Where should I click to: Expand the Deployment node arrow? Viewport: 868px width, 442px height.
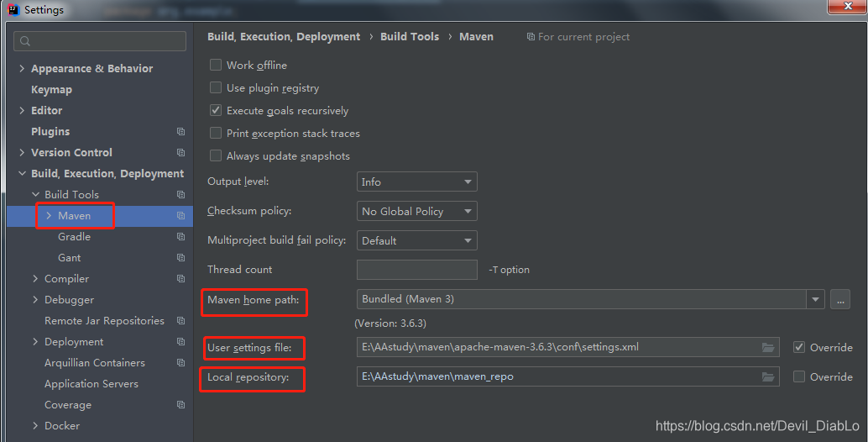click(35, 342)
